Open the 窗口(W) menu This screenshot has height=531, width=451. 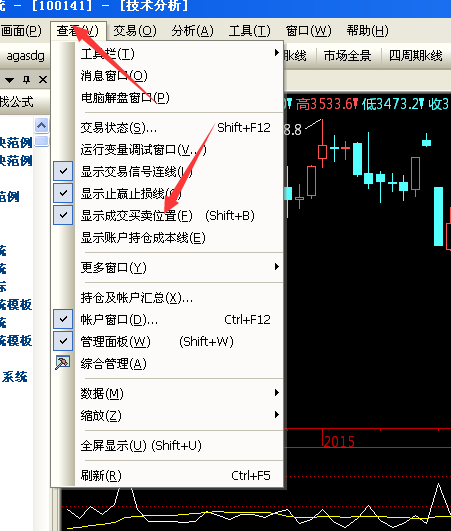coord(308,31)
